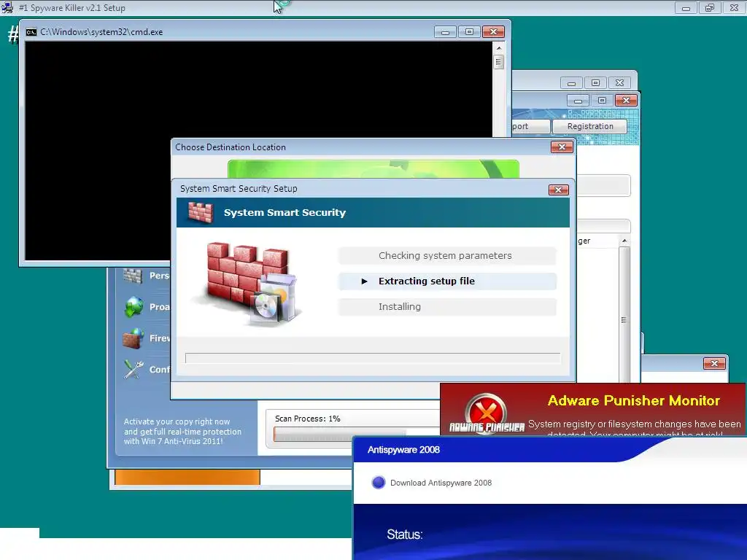
Task: Close the Choose Destination Location dialog
Action: (x=562, y=147)
